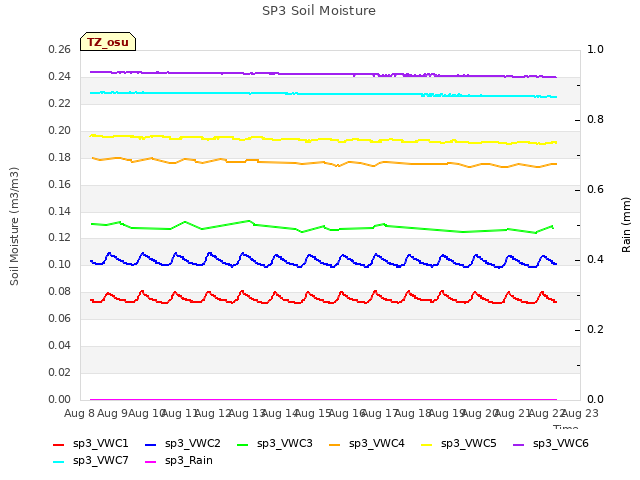Select the sp3_VWC5 legend label
Screen dimensions: 640x480
469,444
